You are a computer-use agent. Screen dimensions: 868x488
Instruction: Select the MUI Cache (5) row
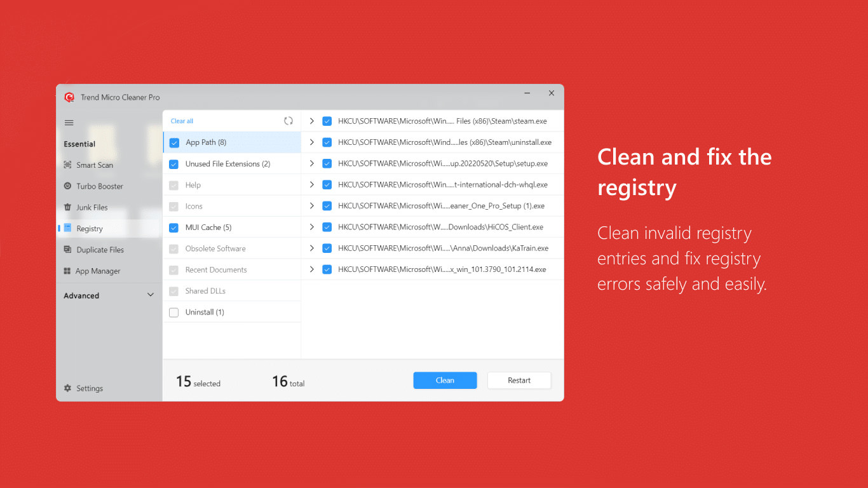pos(232,227)
